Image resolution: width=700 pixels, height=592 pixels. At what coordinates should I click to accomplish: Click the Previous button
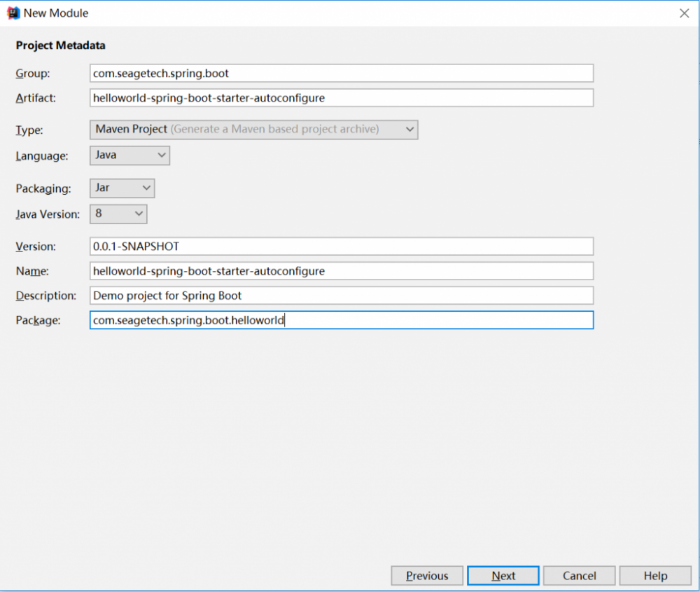[x=426, y=575]
